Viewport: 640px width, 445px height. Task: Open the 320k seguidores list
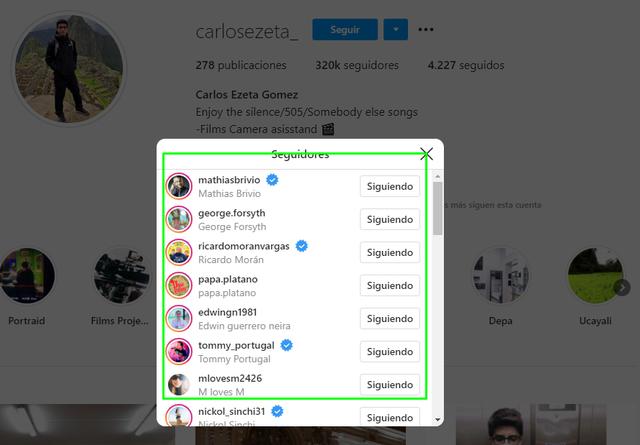pos(357,65)
